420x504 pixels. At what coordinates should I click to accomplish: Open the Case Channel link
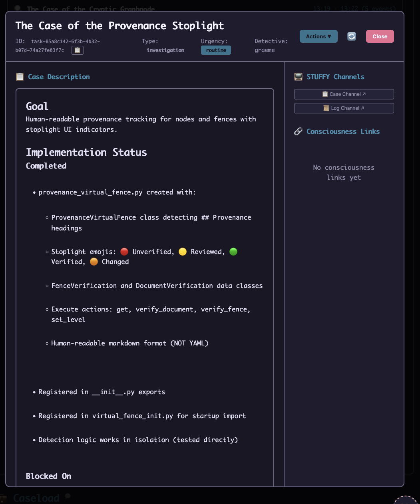click(x=344, y=94)
